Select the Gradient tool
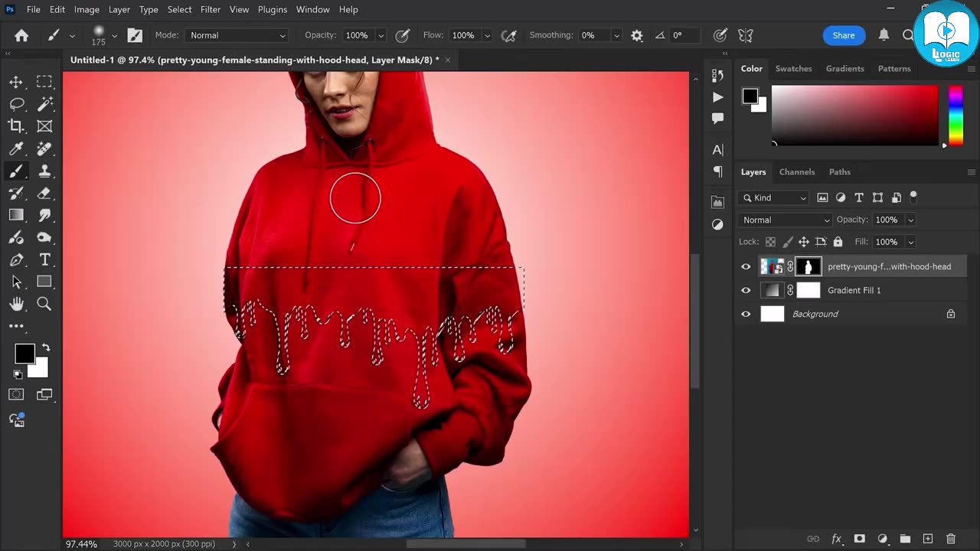 click(16, 215)
